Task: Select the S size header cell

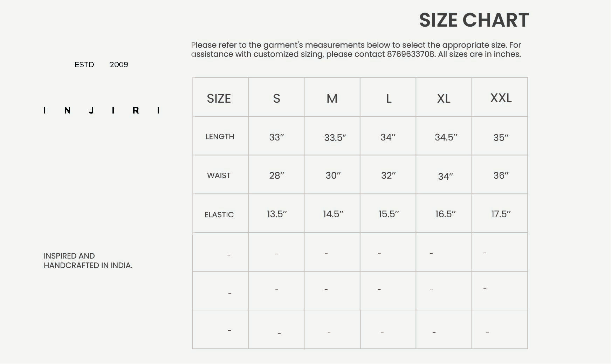Action: pyautogui.click(x=276, y=98)
